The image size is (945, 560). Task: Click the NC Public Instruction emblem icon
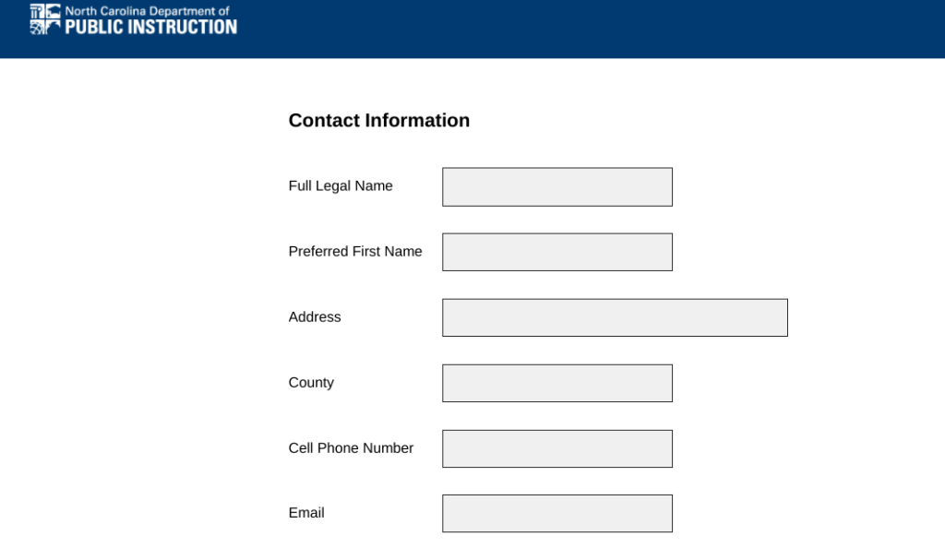click(44, 19)
